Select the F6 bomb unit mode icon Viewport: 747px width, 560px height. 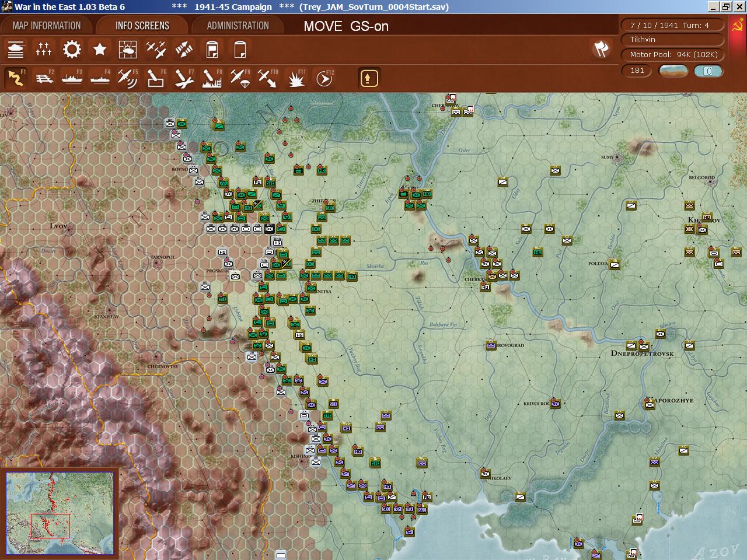[x=156, y=78]
